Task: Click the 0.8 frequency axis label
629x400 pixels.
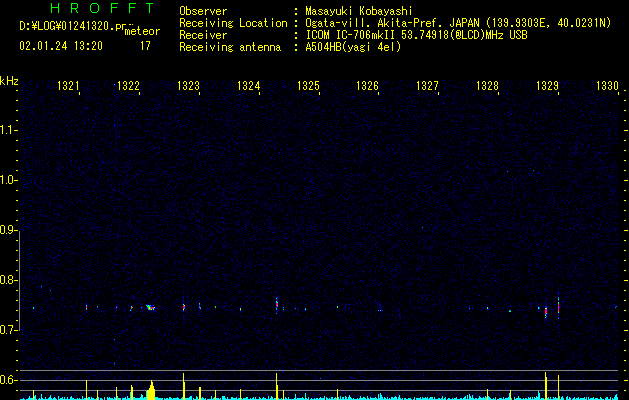Action: click(x=8, y=280)
